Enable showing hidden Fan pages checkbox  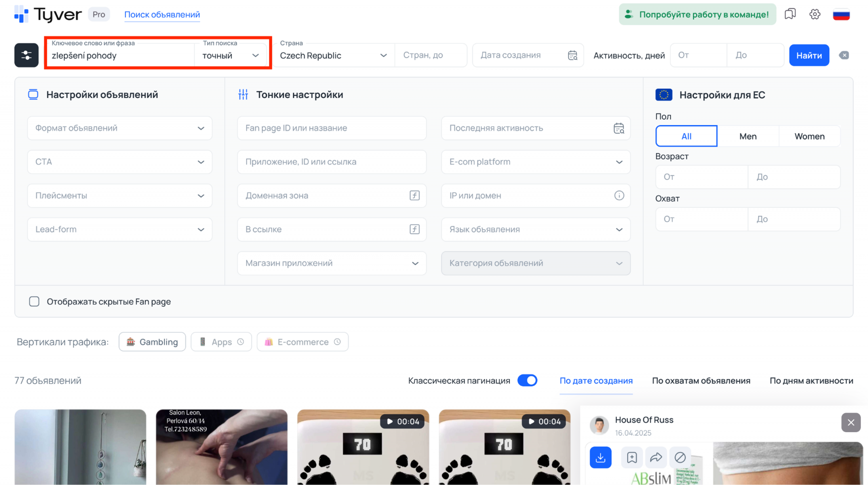(34, 301)
